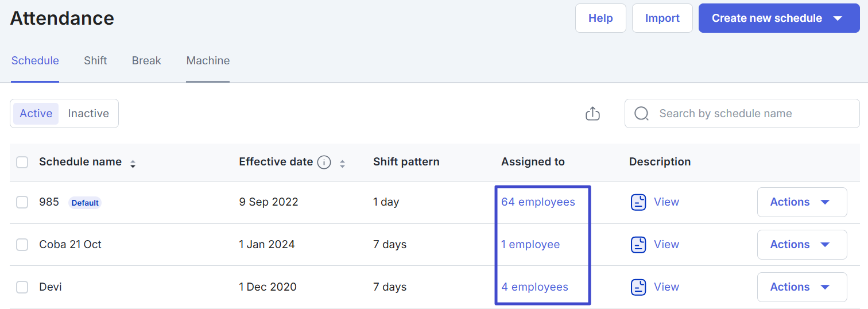Click the description document icon for Devi
The height and width of the screenshot is (309, 868).
click(638, 287)
